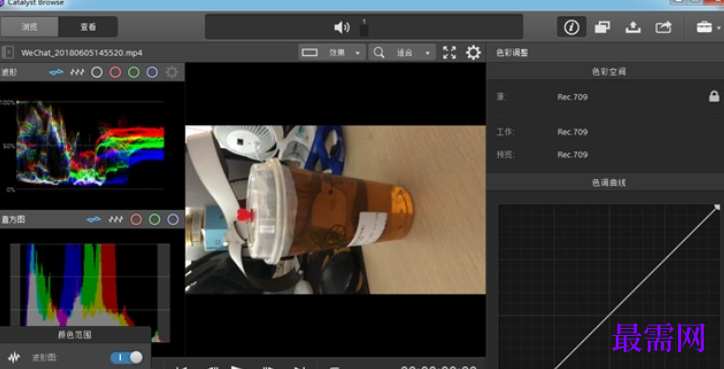
Task: Select overlay mode in 直方图 panel
Action: (94, 219)
